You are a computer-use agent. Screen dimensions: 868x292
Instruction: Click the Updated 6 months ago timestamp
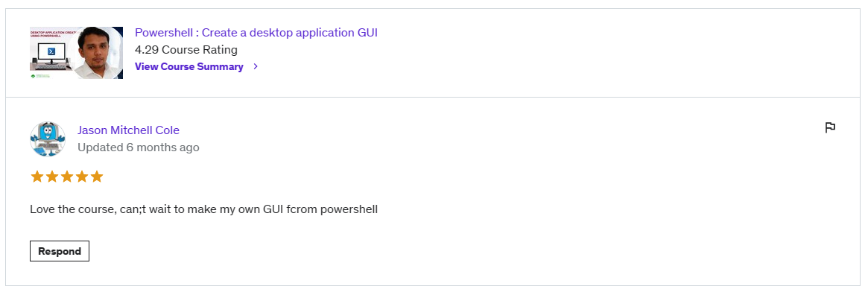tap(139, 147)
